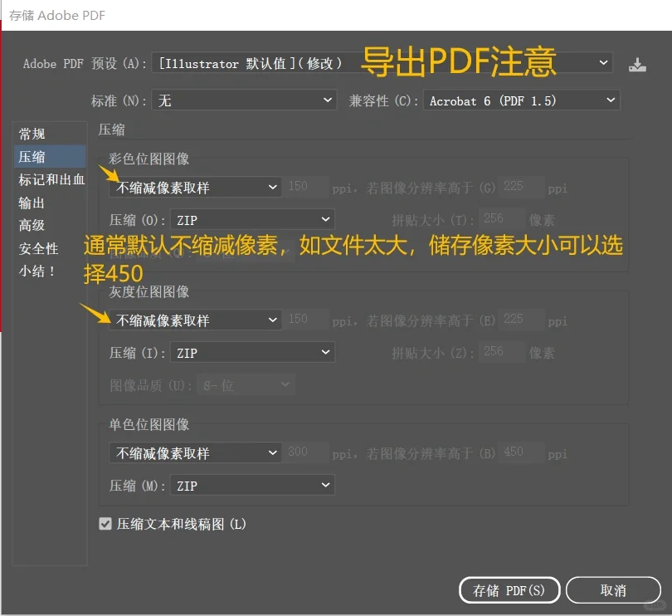This screenshot has height=616, width=672.
Task: Click the save PDF preset icon
Action: coord(637,63)
